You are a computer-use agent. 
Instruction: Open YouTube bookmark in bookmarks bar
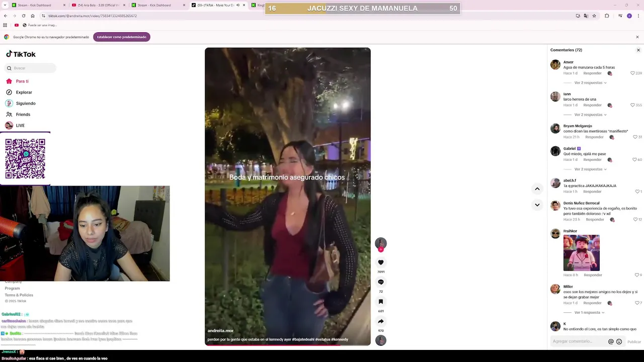click(17, 25)
